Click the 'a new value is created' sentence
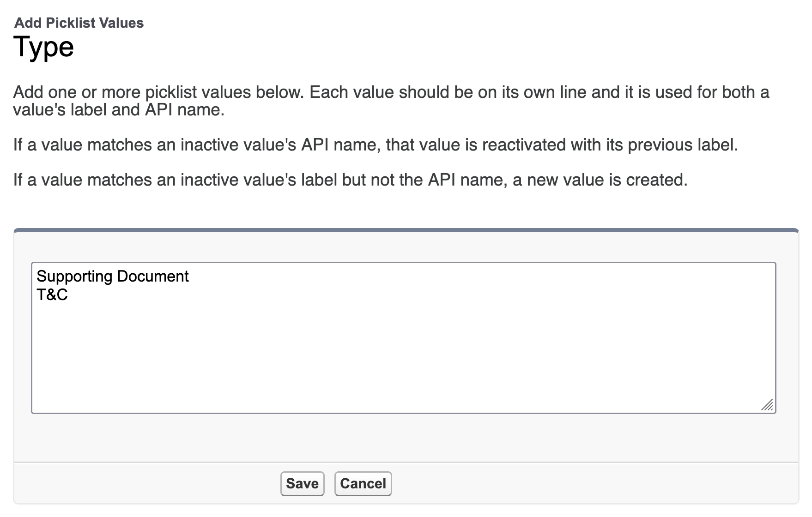This screenshot has height=517, width=812. pos(600,180)
